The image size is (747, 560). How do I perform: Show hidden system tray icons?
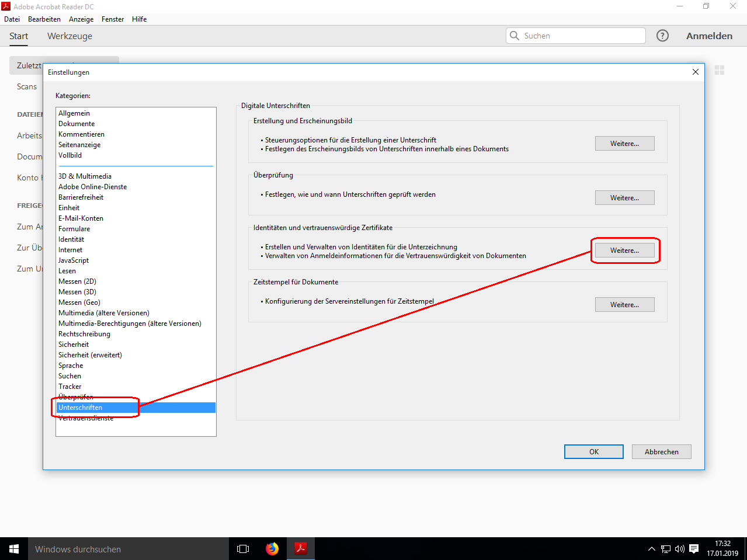point(652,549)
